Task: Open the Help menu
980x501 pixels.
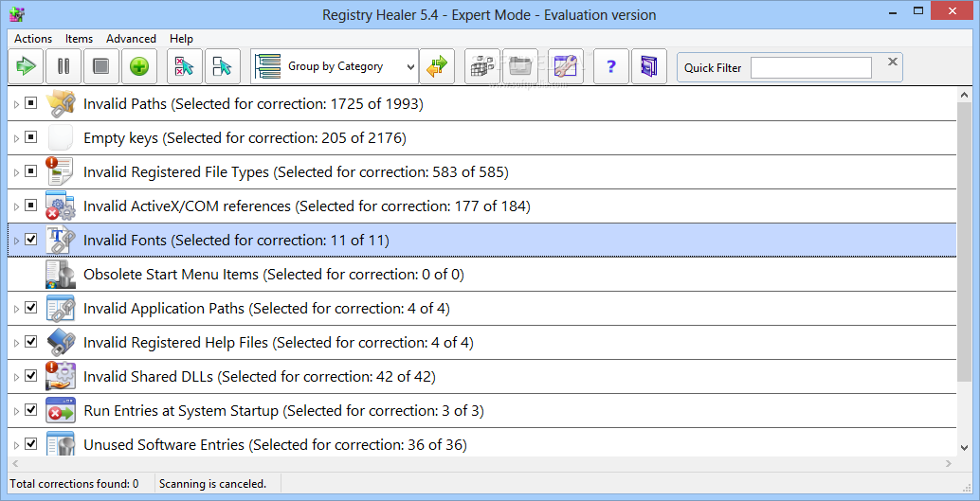Action: (x=181, y=39)
